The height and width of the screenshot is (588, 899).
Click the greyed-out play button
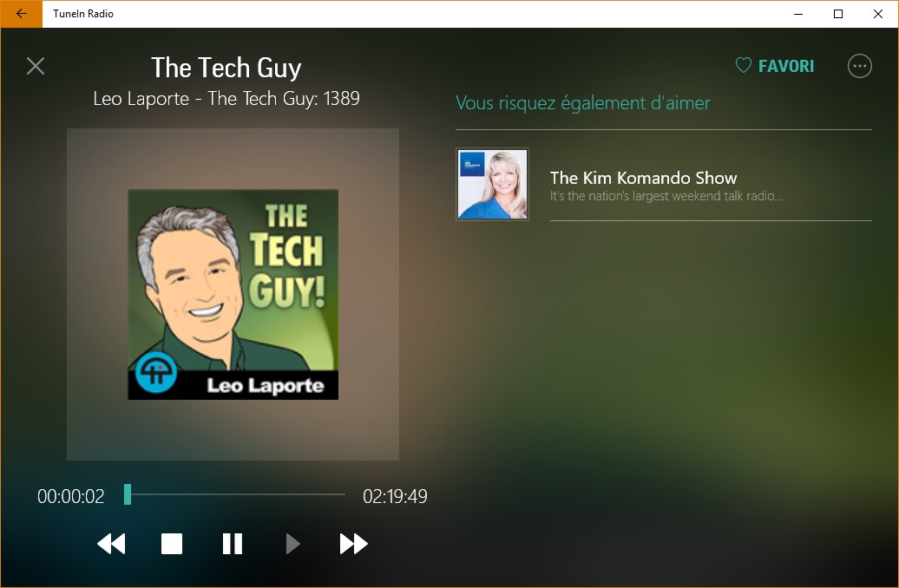coord(293,543)
